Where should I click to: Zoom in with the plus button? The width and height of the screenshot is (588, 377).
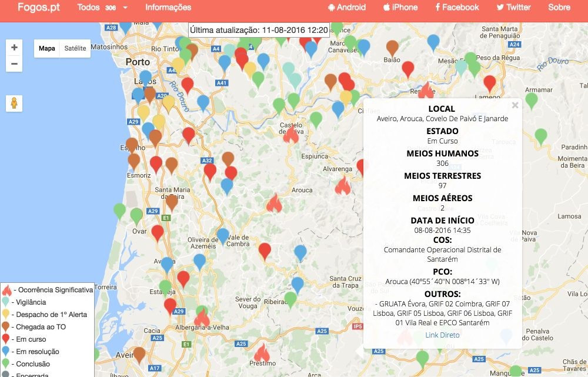pyautogui.click(x=14, y=48)
